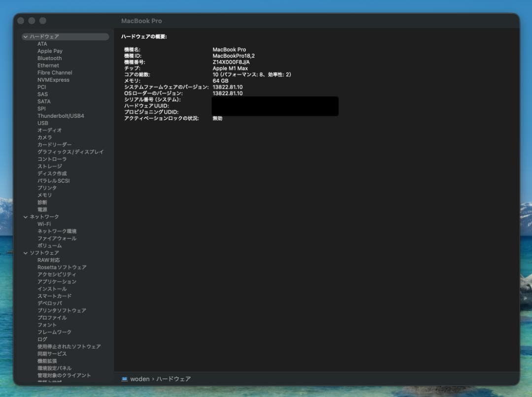Select スマートカード in the sidebar
Viewport: 532px width, 397px height.
(x=55, y=296)
